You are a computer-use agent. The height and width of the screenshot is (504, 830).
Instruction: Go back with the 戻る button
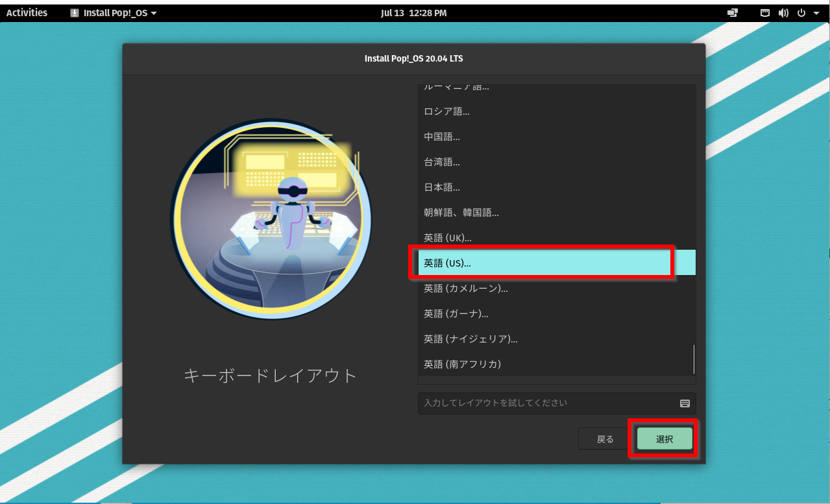pyautogui.click(x=605, y=439)
